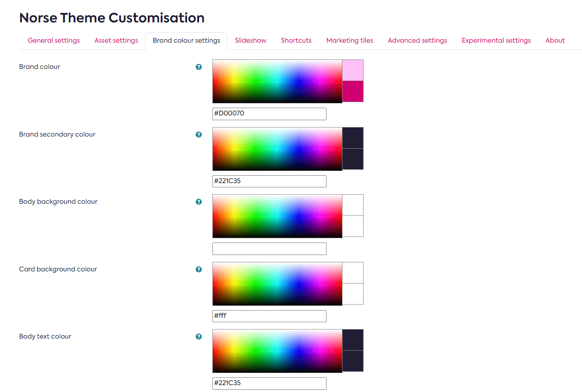Pick from the Body text colour spectrum
The height and width of the screenshot is (392, 582).
click(277, 351)
